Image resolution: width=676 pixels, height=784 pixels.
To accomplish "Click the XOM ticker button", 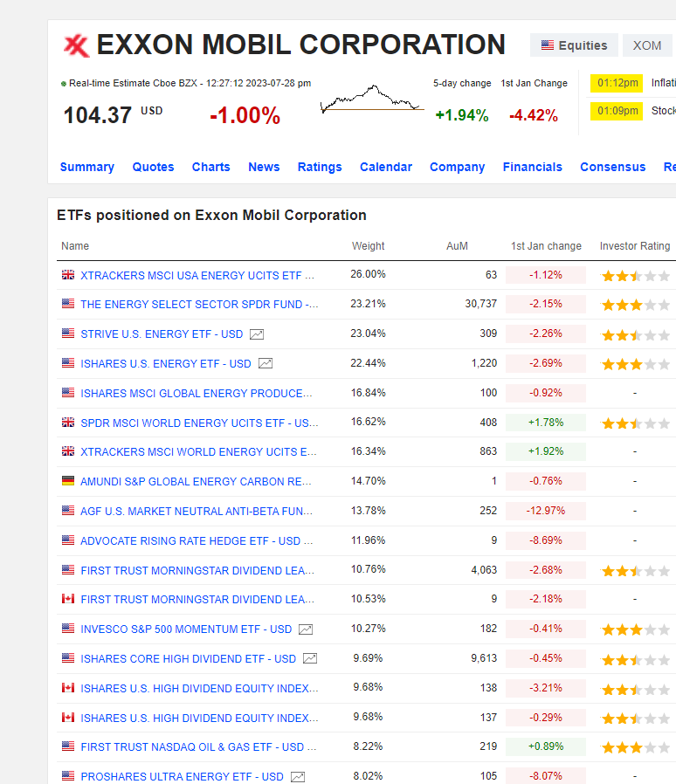I will (x=647, y=45).
